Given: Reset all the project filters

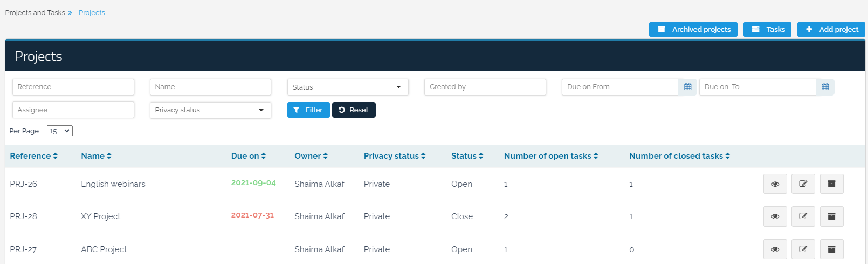Looking at the screenshot, I should (x=354, y=110).
